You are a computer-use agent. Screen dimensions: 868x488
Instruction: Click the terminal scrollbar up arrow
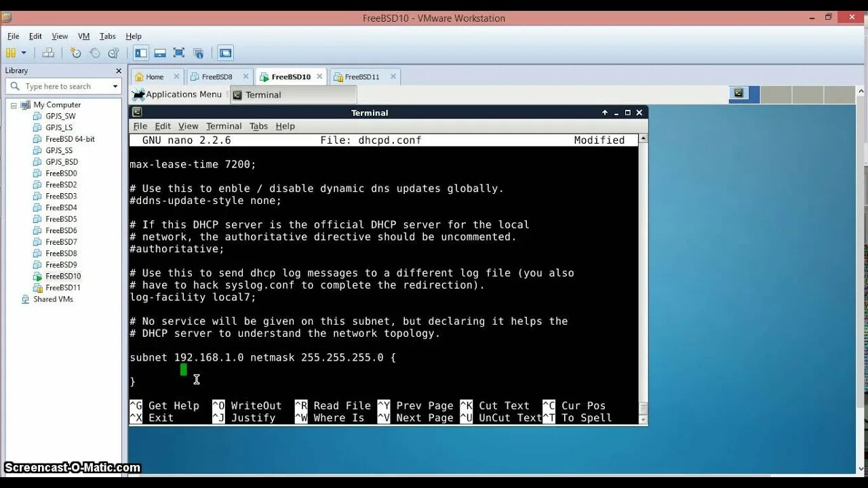pos(643,138)
